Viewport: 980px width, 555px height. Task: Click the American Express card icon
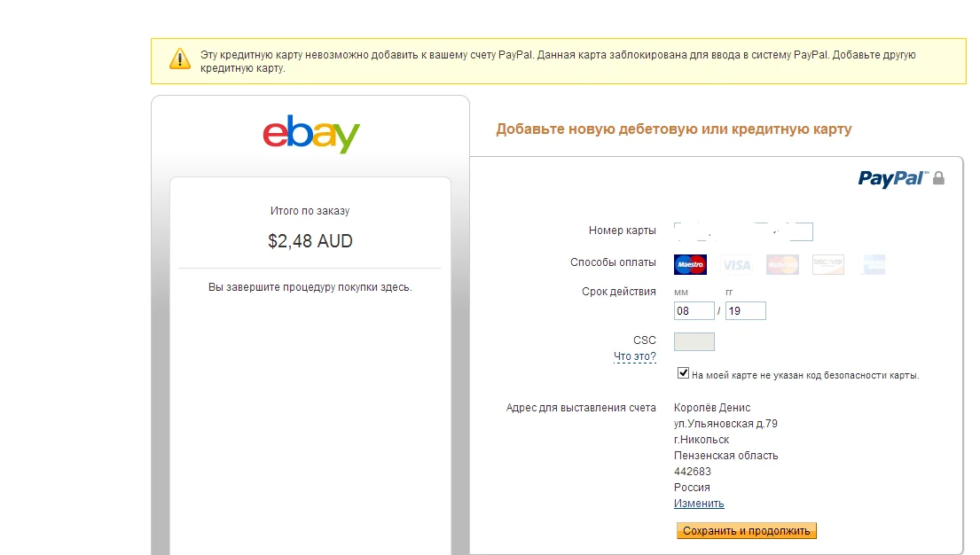[873, 264]
